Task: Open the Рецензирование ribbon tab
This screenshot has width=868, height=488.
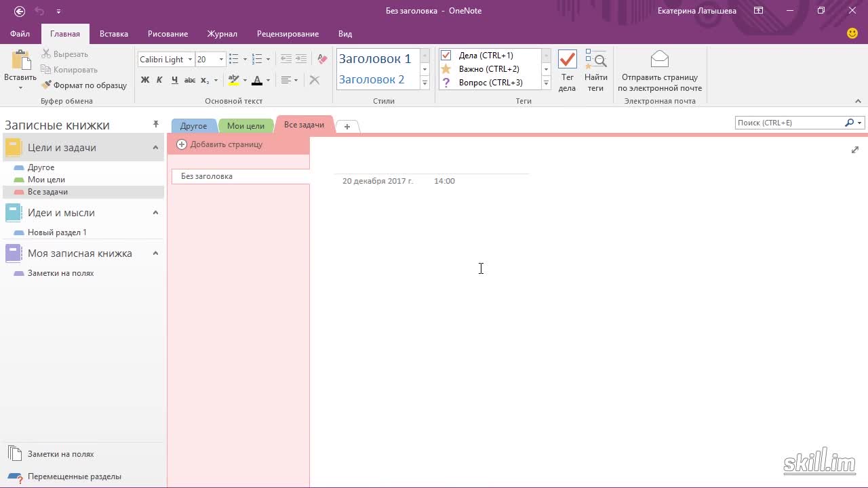Action: (x=288, y=34)
